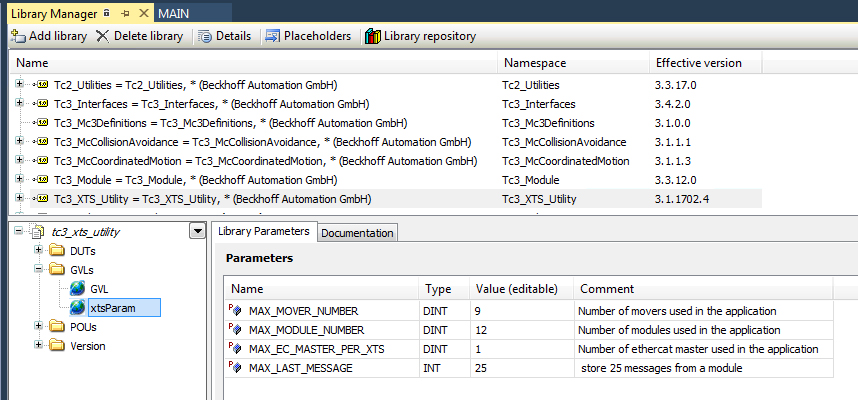Open the Placeholders dialog
Image resolution: width=858 pixels, height=400 pixels.
308,36
